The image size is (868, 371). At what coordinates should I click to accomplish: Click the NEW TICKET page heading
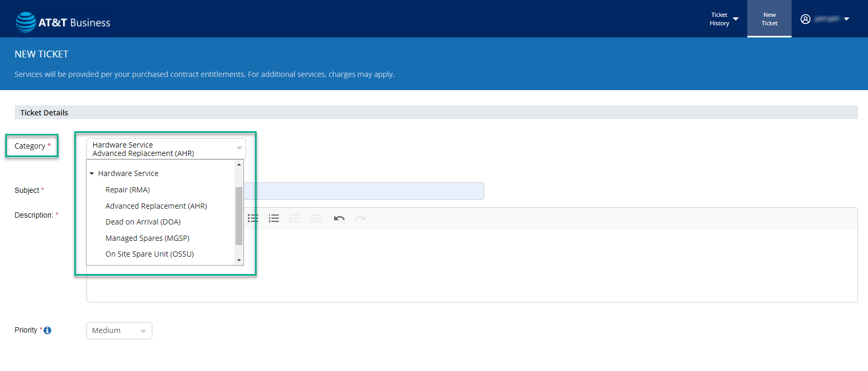pyautogui.click(x=42, y=54)
